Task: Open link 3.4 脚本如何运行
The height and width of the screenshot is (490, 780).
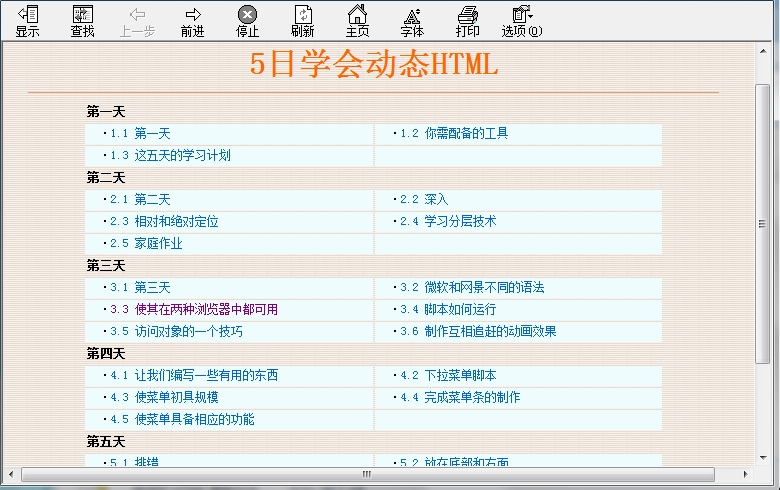Action: (x=448, y=309)
